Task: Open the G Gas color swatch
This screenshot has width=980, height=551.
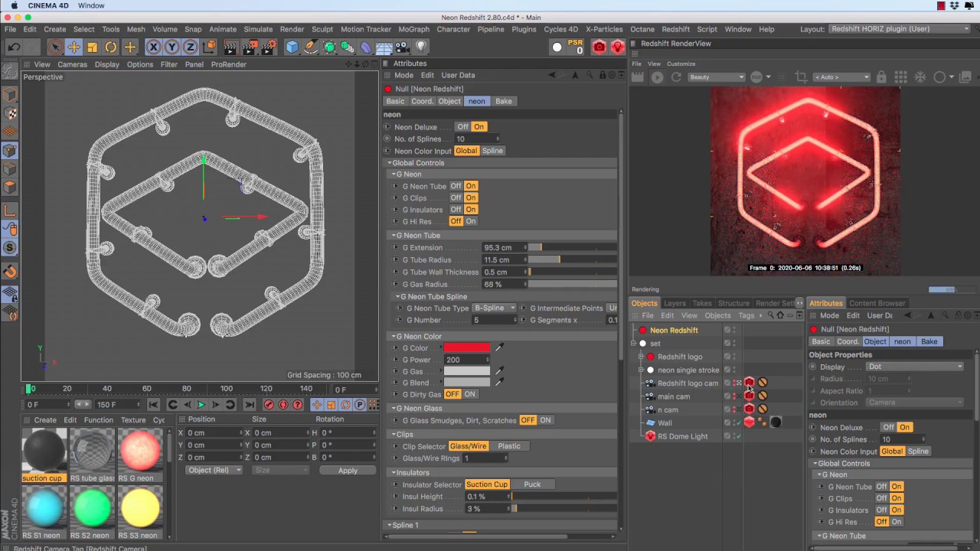Action: 466,371
